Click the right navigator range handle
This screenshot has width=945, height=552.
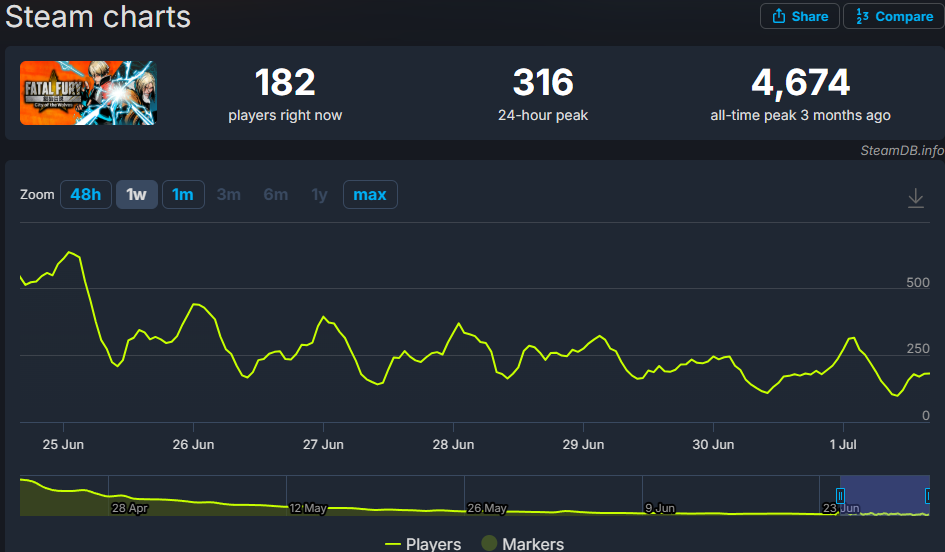tap(928, 496)
